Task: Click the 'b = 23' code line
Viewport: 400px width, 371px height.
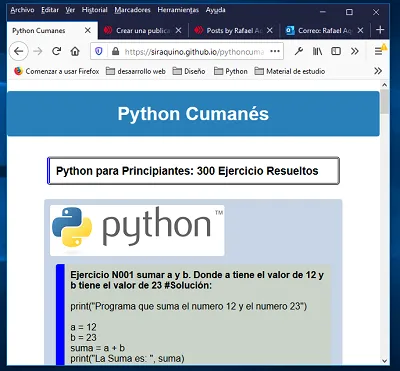Action: point(83,337)
